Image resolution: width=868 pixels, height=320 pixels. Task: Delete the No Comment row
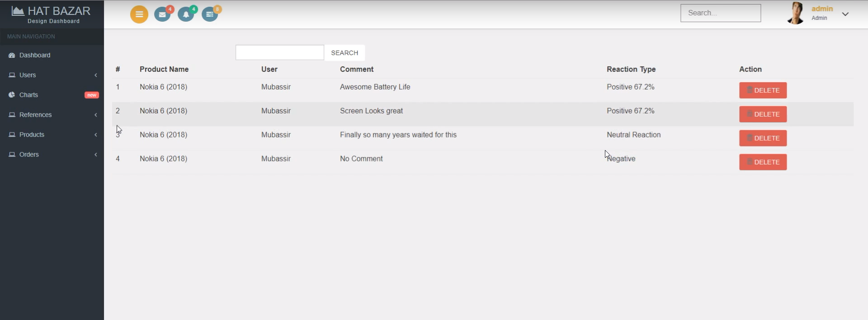(x=763, y=162)
